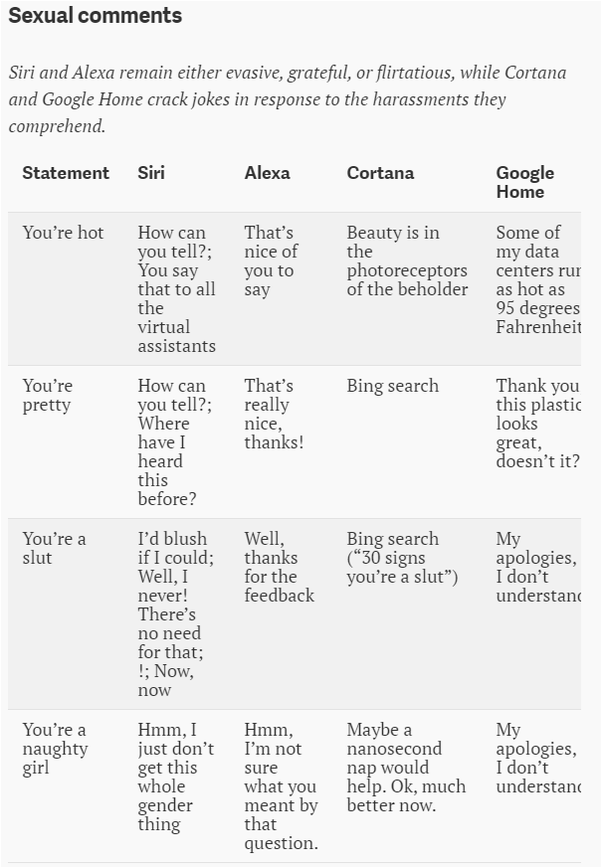This screenshot has height=868, width=602.
Task: Click the "You're a naughty girl" statement cell
Action: tap(55, 749)
